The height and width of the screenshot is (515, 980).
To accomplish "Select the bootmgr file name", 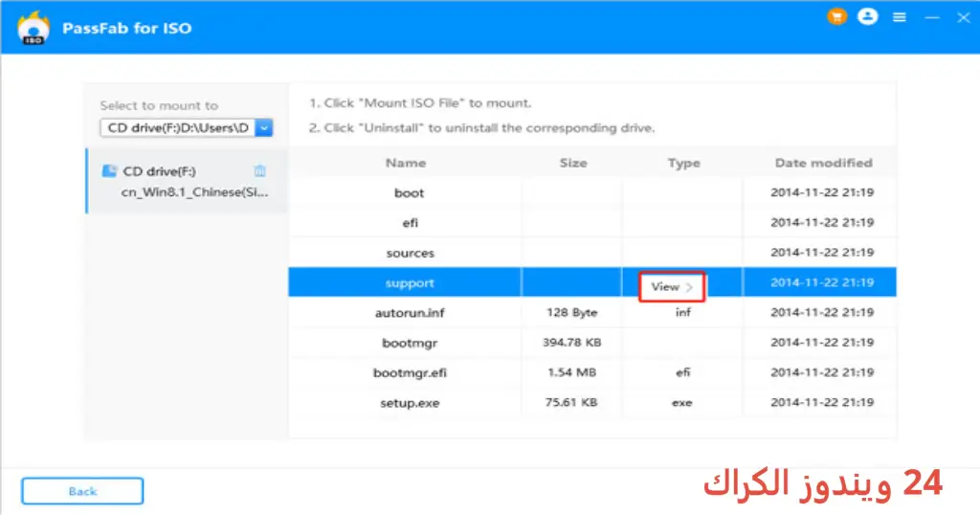I will click(410, 343).
